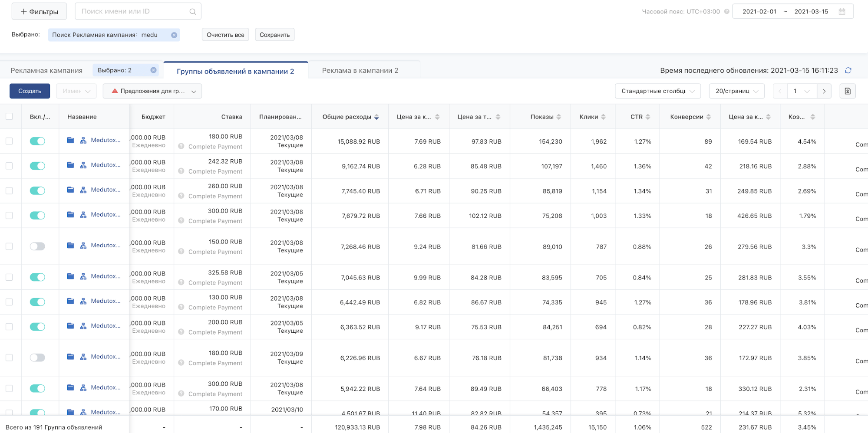Sort the CTR column
This screenshot has width=868, height=433.
click(x=647, y=117)
